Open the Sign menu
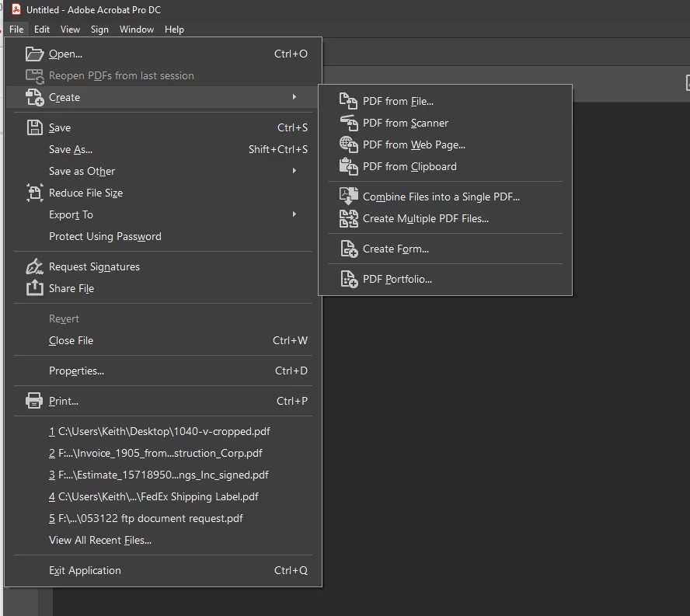This screenshot has width=690, height=616. [x=99, y=30]
